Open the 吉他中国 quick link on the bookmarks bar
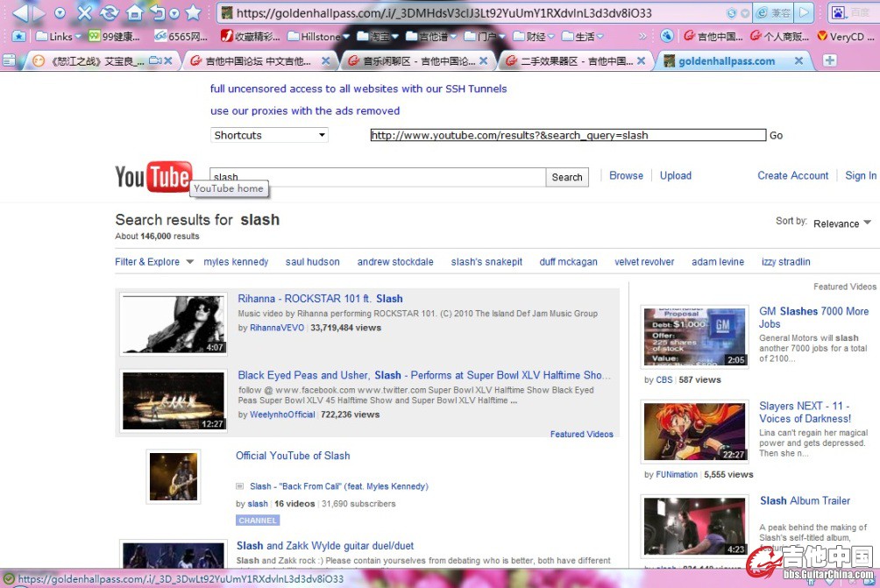The width and height of the screenshot is (880, 588). pos(713,37)
